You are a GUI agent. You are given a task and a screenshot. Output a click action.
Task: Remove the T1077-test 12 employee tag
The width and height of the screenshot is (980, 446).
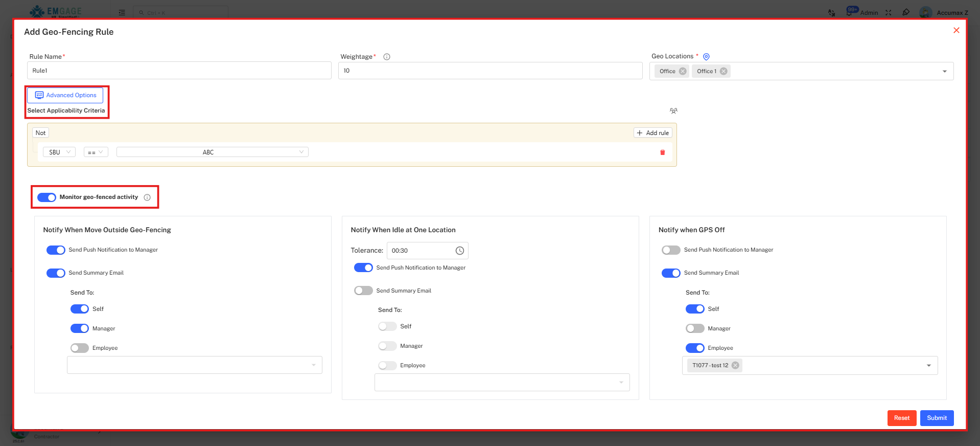[735, 365]
